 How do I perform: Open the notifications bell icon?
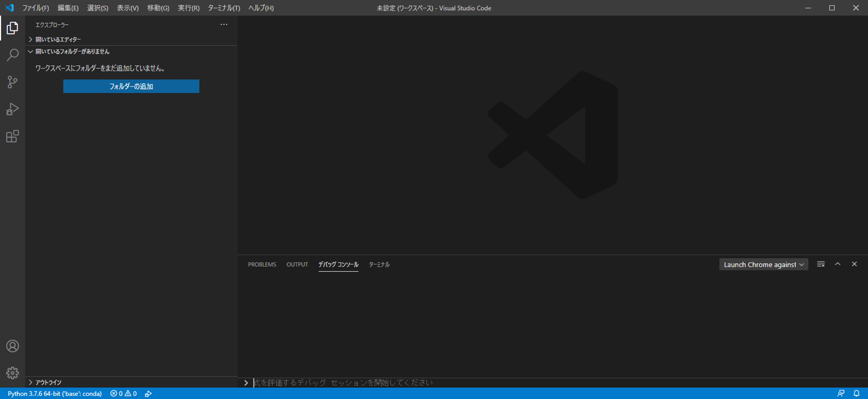856,394
